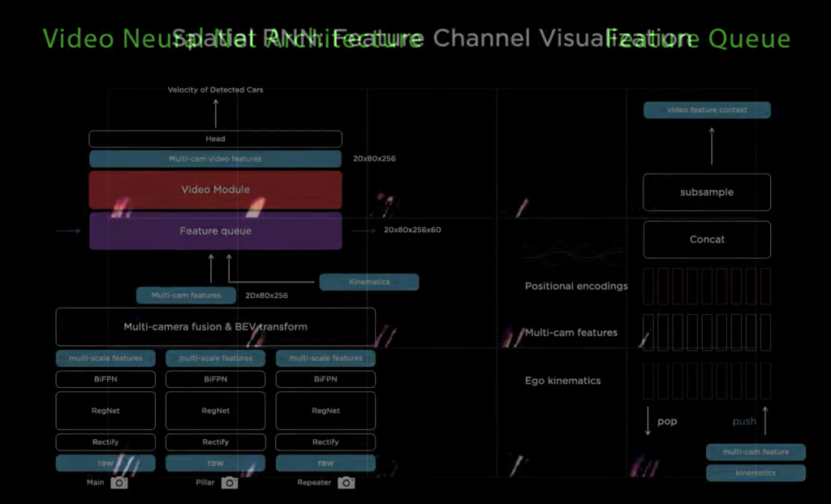The width and height of the screenshot is (831, 504).
Task: Click the camera icon next to Main
Action: click(119, 483)
